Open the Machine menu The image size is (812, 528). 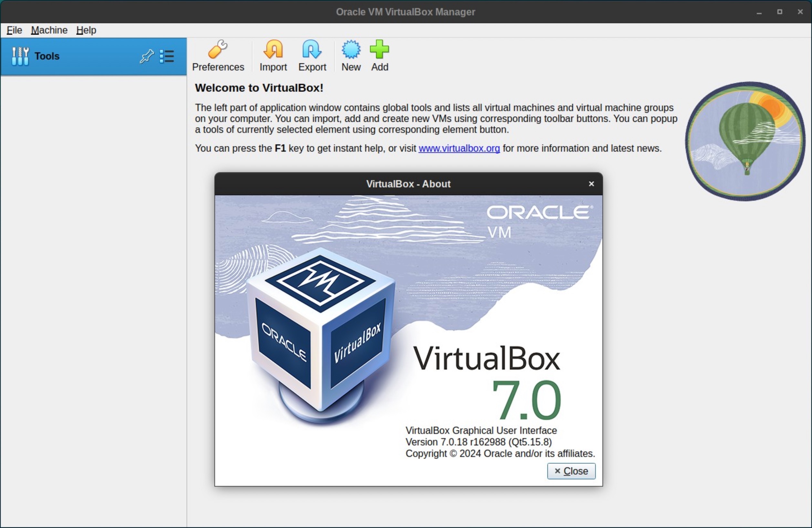48,30
